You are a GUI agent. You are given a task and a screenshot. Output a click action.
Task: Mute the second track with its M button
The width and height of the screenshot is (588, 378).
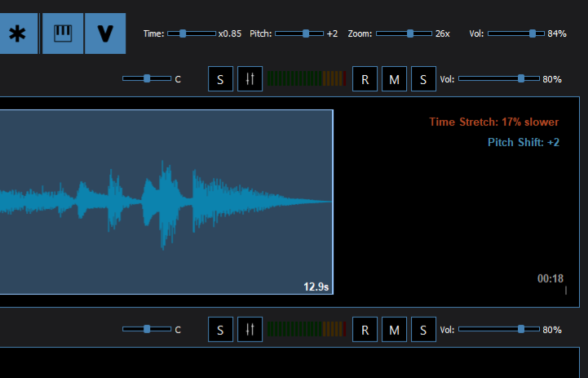tap(394, 330)
